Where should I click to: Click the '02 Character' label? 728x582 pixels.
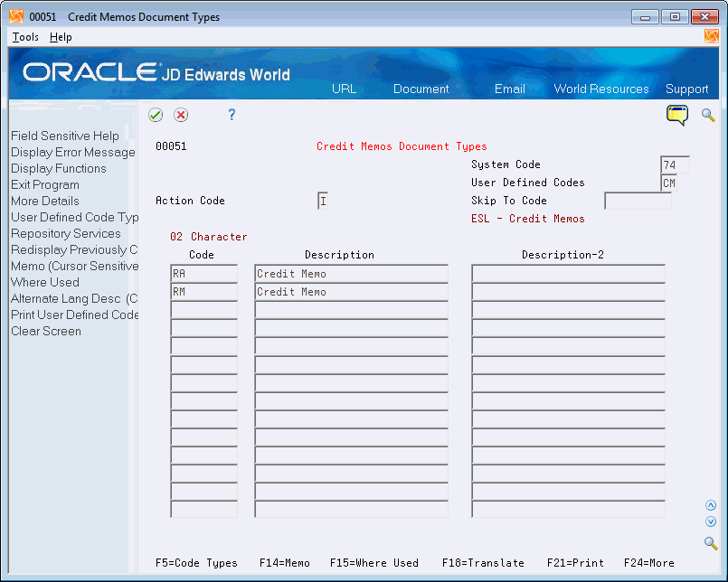(209, 237)
